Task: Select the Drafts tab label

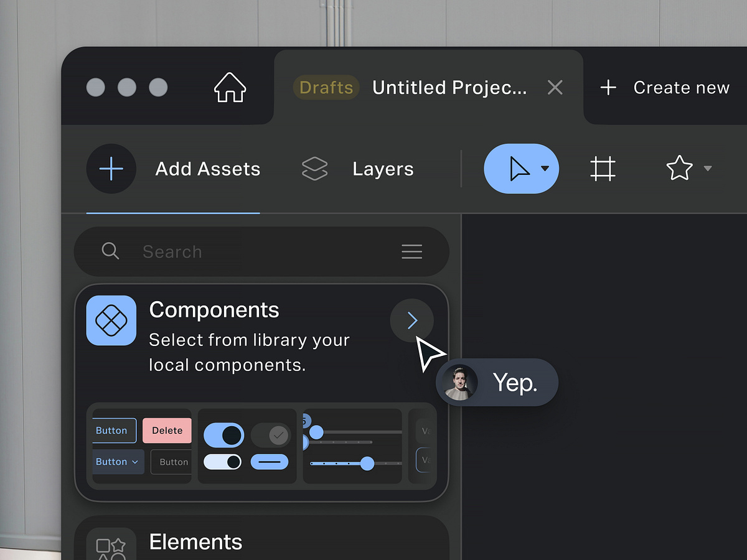Action: [326, 87]
